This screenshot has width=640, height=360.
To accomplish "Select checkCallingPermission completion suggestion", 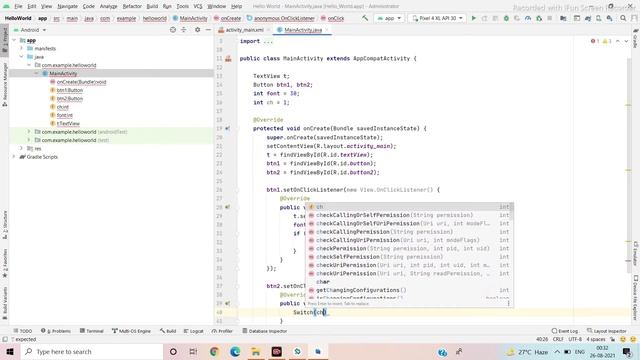I will 409,232.
